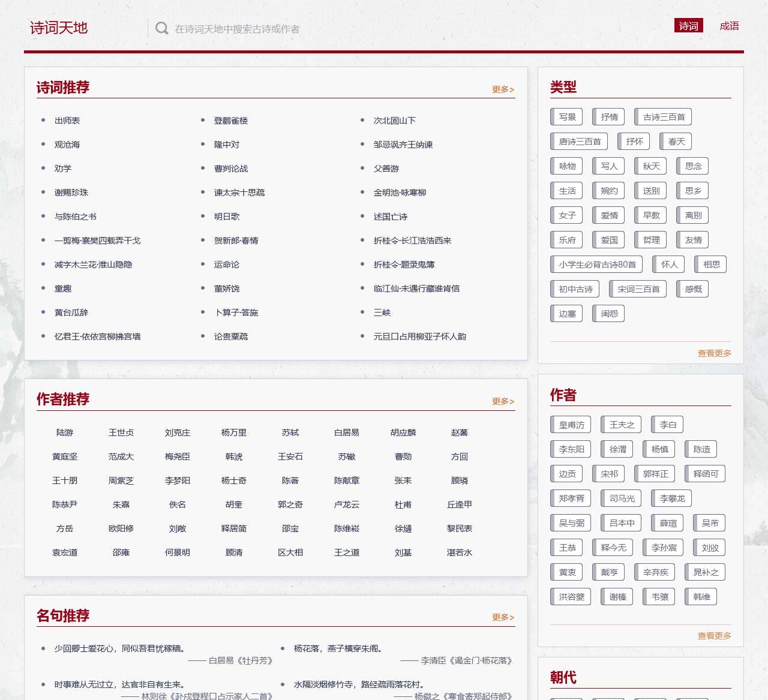The height and width of the screenshot is (700, 768).
Task: Choose the 辛弃疾 author tag
Action: click(x=655, y=572)
